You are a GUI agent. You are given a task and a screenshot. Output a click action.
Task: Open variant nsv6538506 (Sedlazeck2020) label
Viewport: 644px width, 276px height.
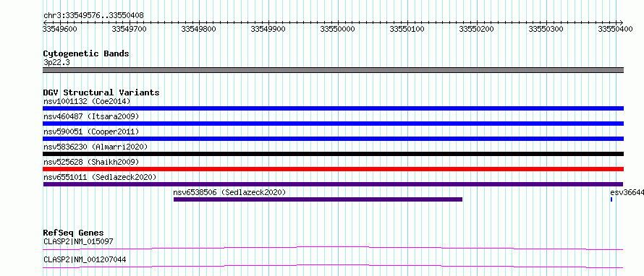[229, 192]
